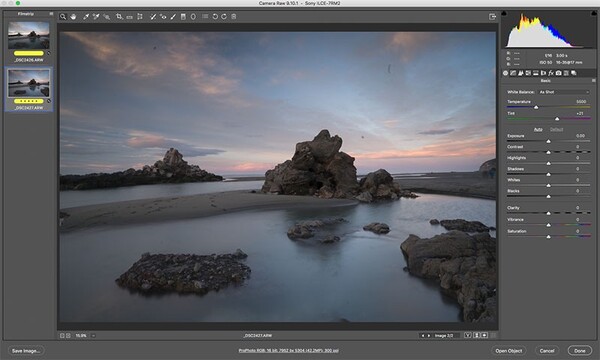Click Done button
The image size is (600, 360).
click(580, 350)
